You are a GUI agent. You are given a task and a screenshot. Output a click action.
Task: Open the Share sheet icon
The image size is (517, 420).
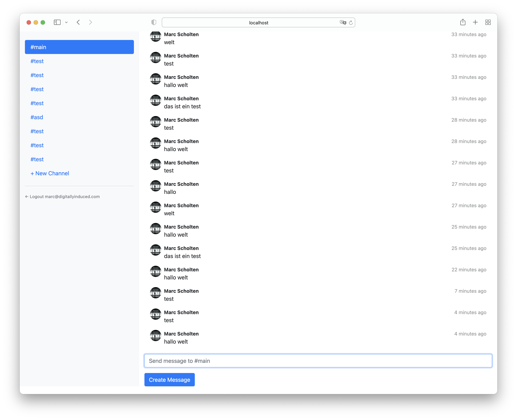point(463,22)
